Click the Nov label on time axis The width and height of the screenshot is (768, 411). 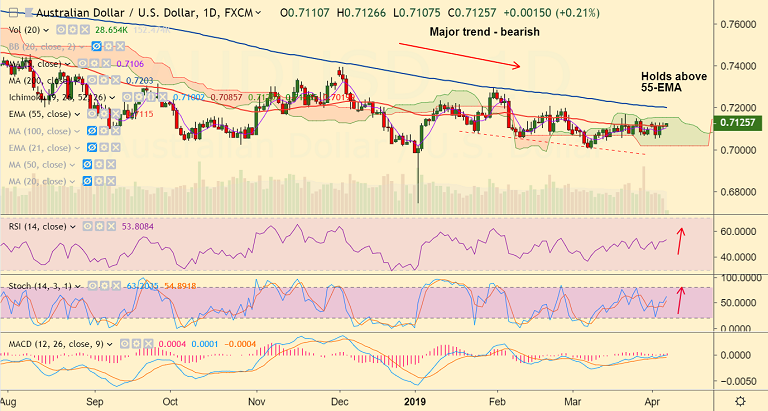[257, 402]
